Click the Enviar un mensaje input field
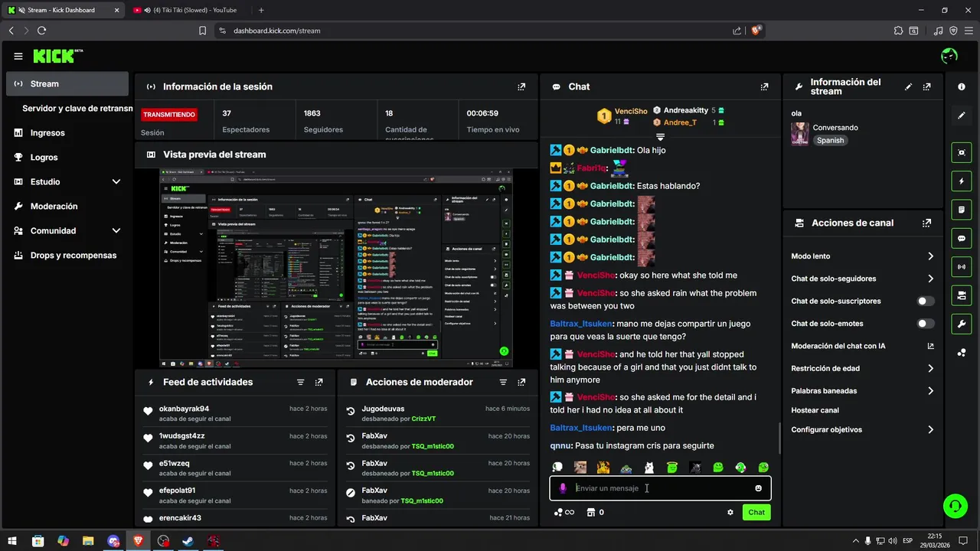 662,488
